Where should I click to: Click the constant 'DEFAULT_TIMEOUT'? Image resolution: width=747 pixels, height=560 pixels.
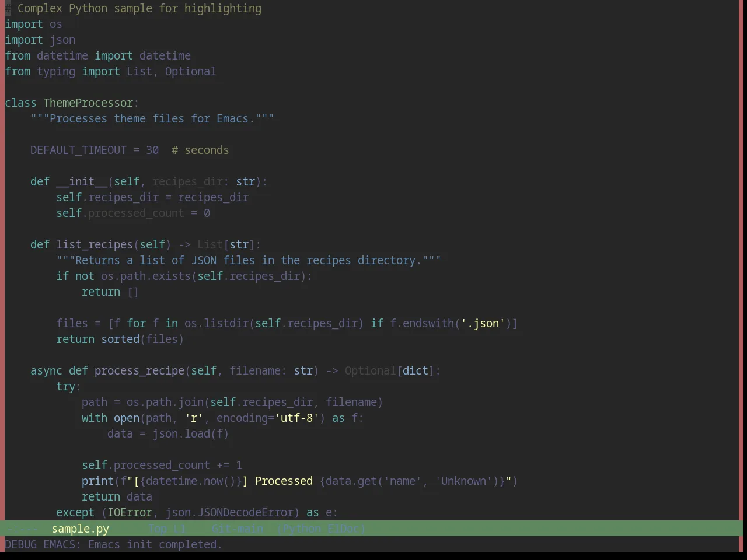point(78,150)
